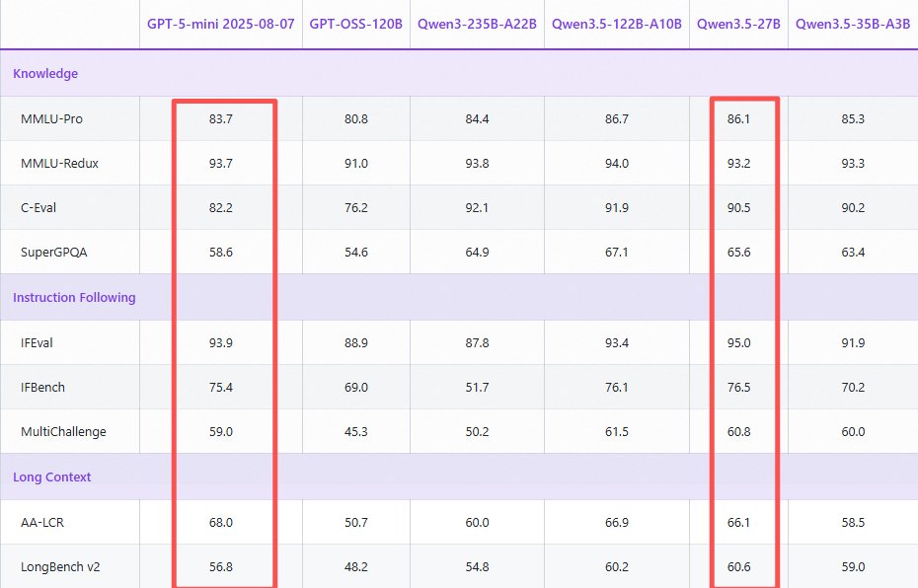Select the AA-LCR score 66.9

[x=617, y=523]
